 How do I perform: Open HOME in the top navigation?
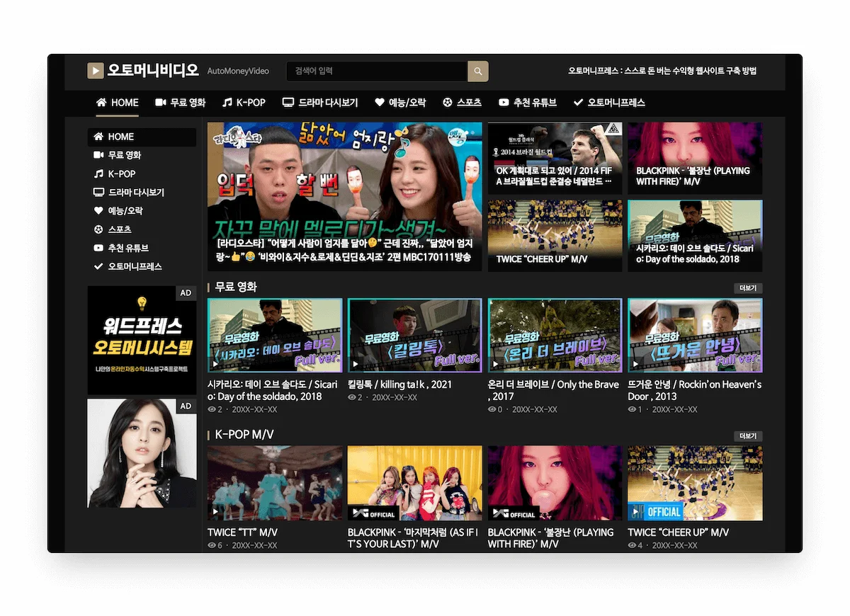click(x=118, y=103)
